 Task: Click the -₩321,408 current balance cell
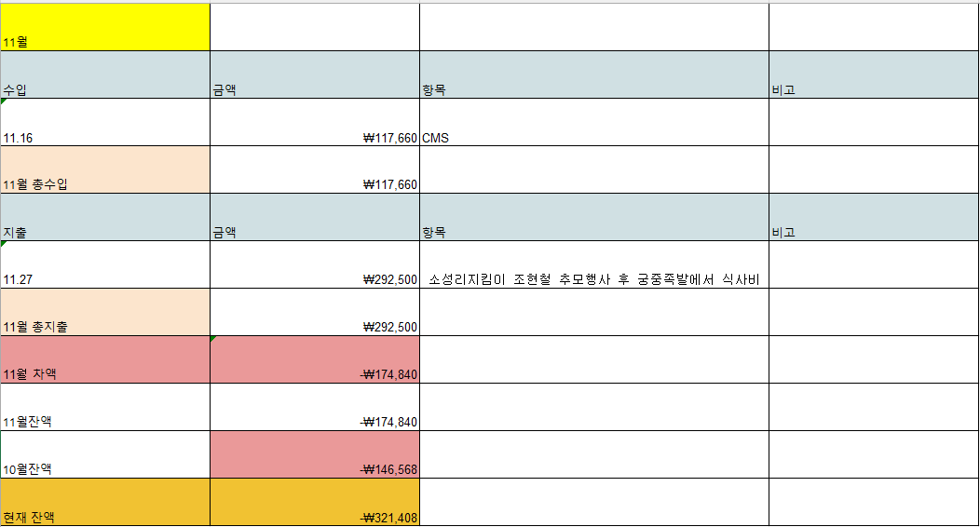[x=315, y=502]
